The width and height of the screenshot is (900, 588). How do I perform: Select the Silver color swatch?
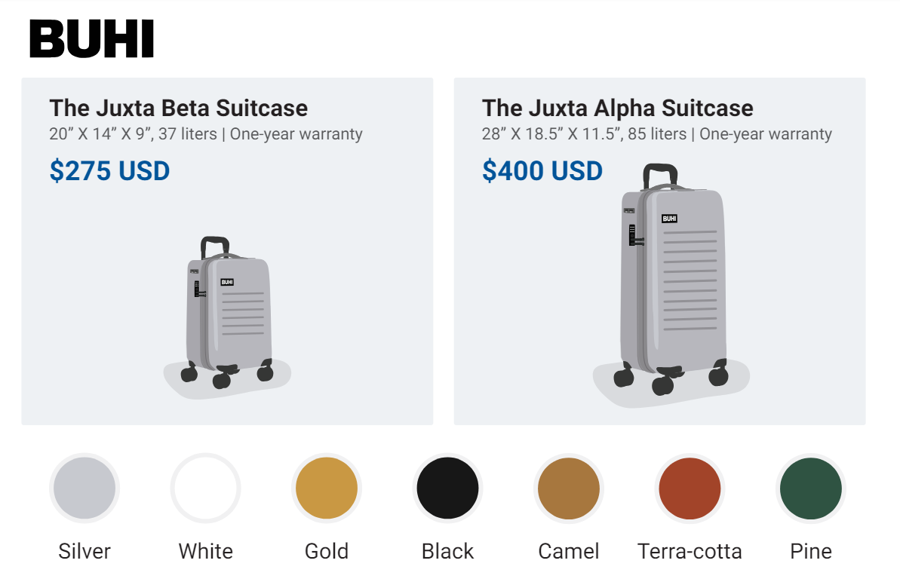(x=84, y=488)
